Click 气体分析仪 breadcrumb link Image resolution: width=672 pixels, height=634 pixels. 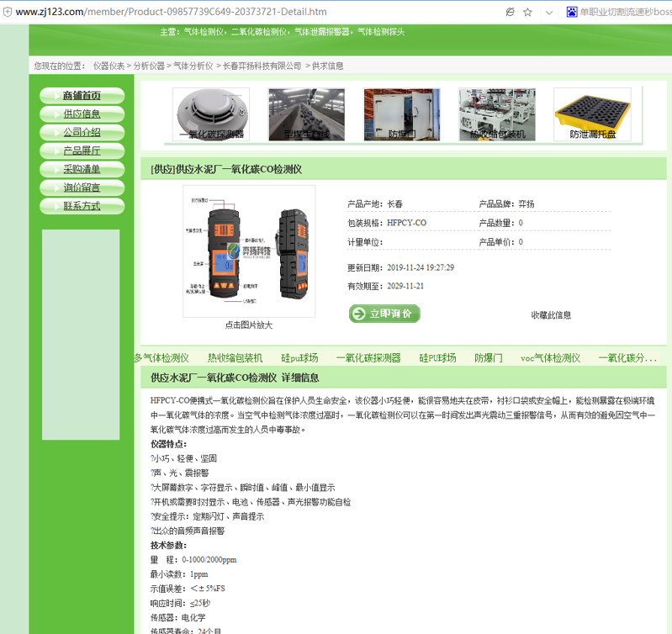[x=193, y=66]
